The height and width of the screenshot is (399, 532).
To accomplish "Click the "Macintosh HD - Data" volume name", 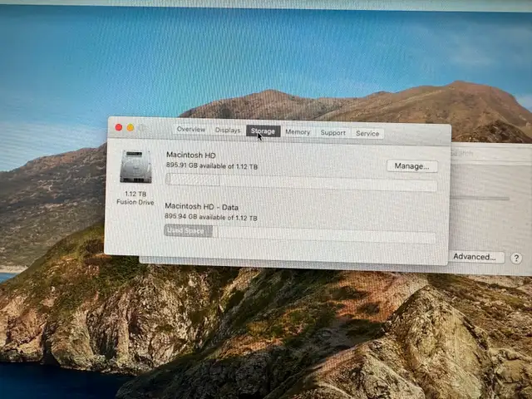I will pos(201,207).
